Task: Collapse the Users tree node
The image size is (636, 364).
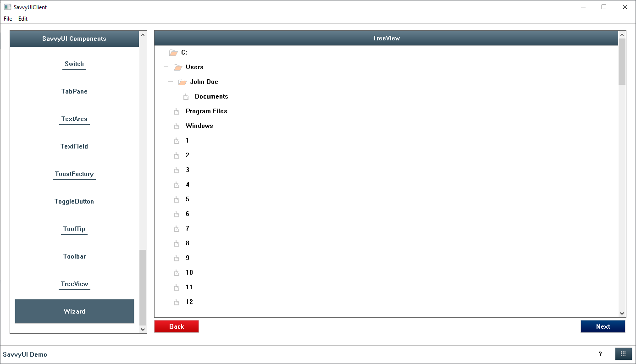Action: 166,67
